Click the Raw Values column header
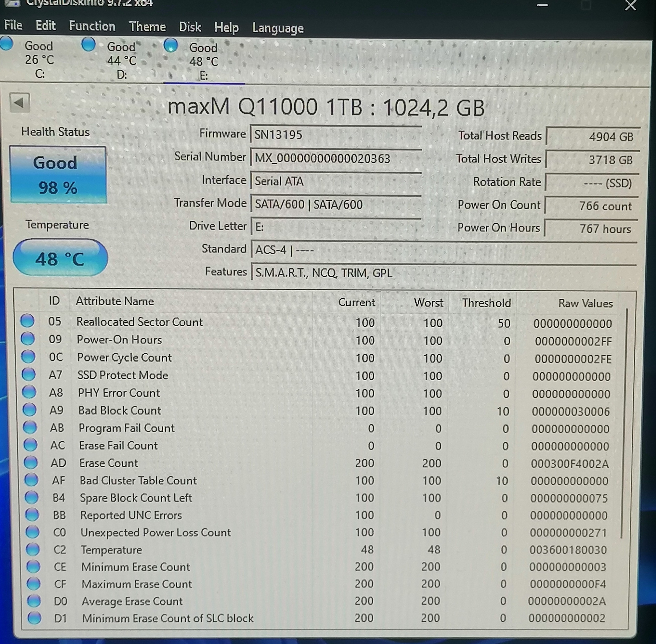Image resolution: width=656 pixels, height=644 pixels. pyautogui.click(x=585, y=303)
